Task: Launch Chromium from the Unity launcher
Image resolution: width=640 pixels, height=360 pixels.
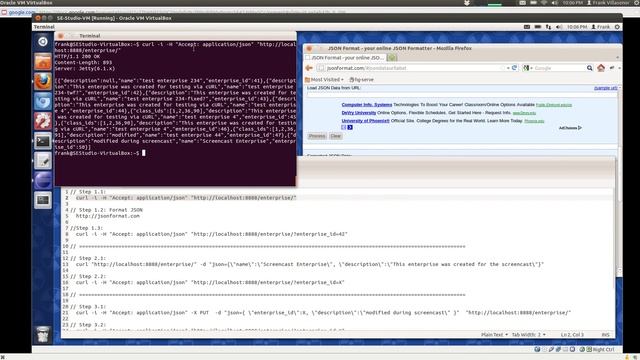Action: [x=43, y=101]
